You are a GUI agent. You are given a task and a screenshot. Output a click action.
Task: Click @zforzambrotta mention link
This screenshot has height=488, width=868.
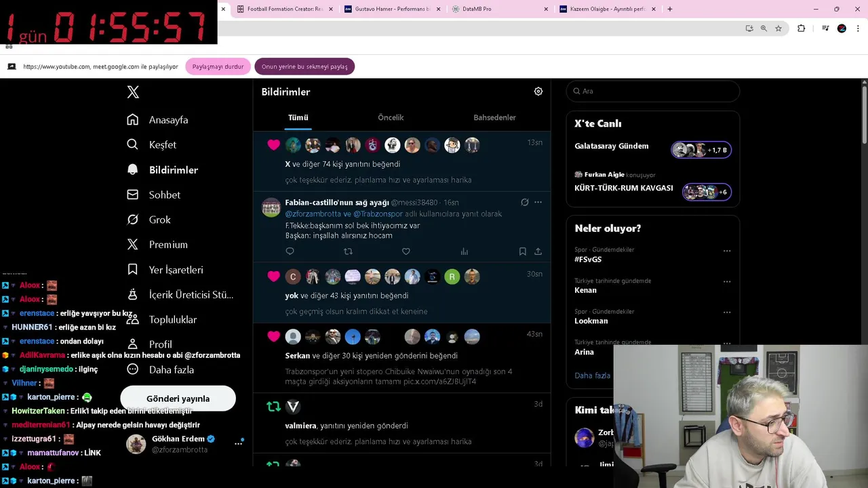(x=313, y=214)
